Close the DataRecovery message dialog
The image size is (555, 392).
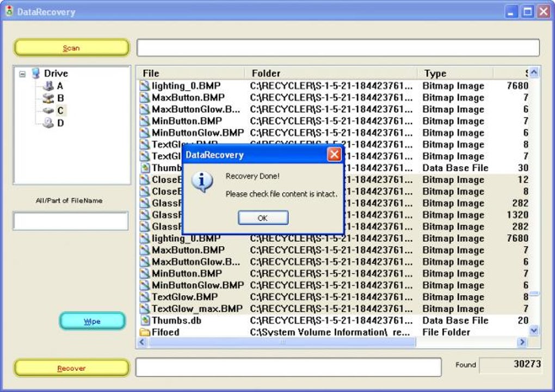tap(334, 154)
